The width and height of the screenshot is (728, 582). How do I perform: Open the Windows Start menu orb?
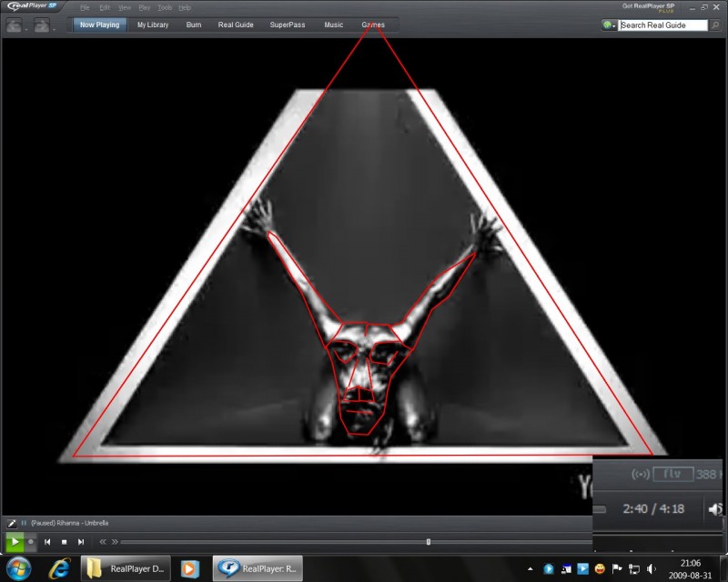[x=18, y=568]
